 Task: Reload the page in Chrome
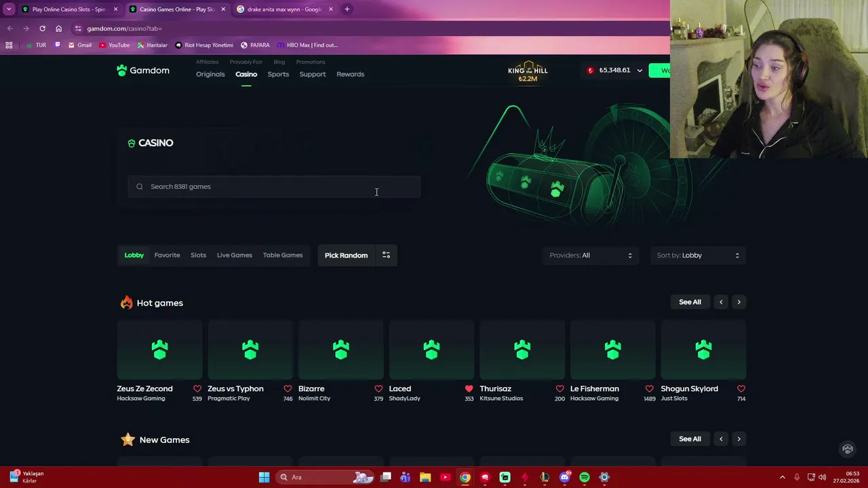click(42, 28)
